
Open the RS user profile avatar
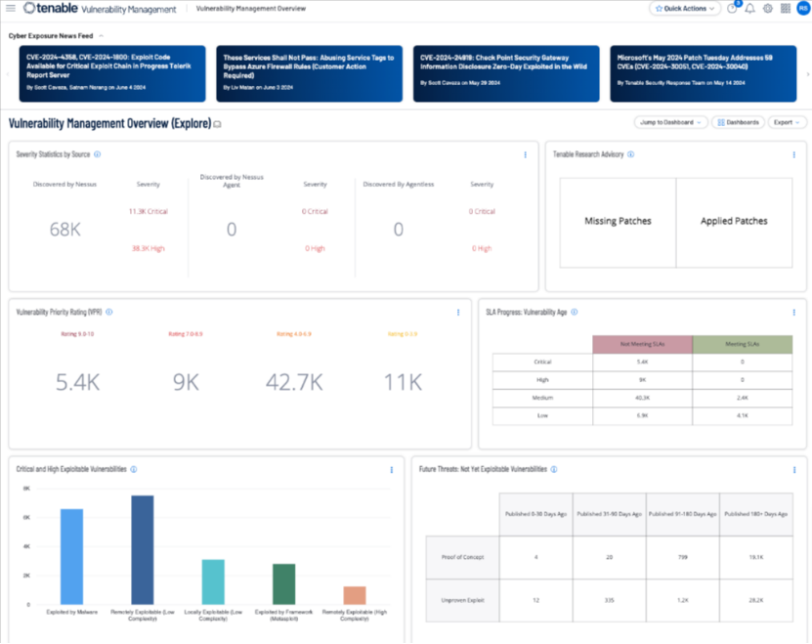(803, 8)
